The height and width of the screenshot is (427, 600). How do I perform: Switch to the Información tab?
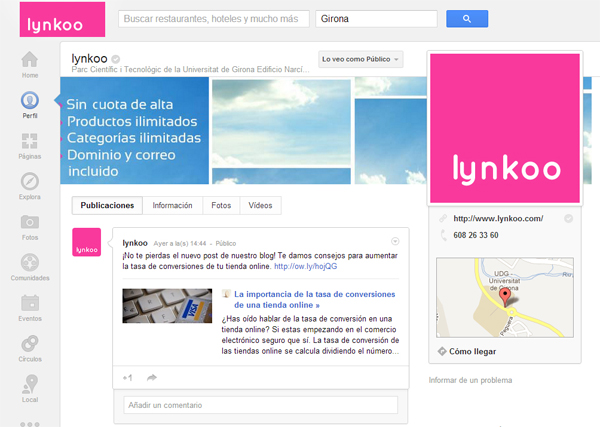click(x=173, y=205)
